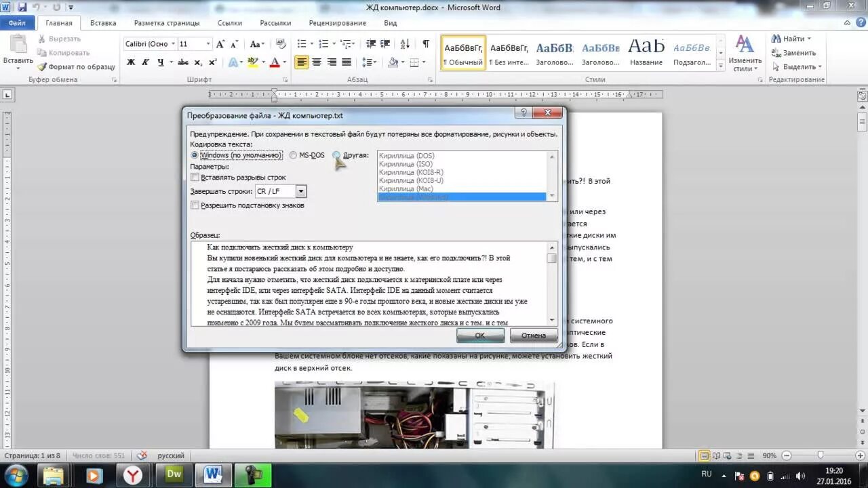Viewport: 868px width, 488px height.
Task: Open font name dropdown Calibri
Action: click(x=172, y=44)
